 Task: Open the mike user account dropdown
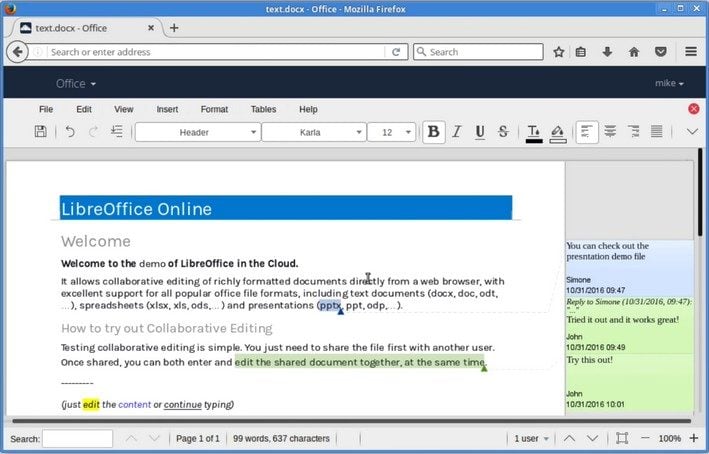point(669,83)
